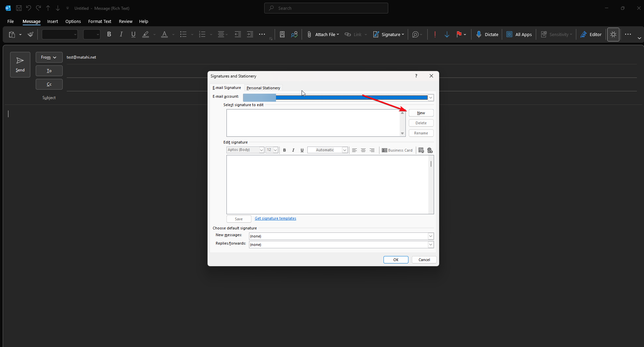This screenshot has width=644, height=347.
Task: Click Business Card in signature toolbar
Action: (x=397, y=150)
